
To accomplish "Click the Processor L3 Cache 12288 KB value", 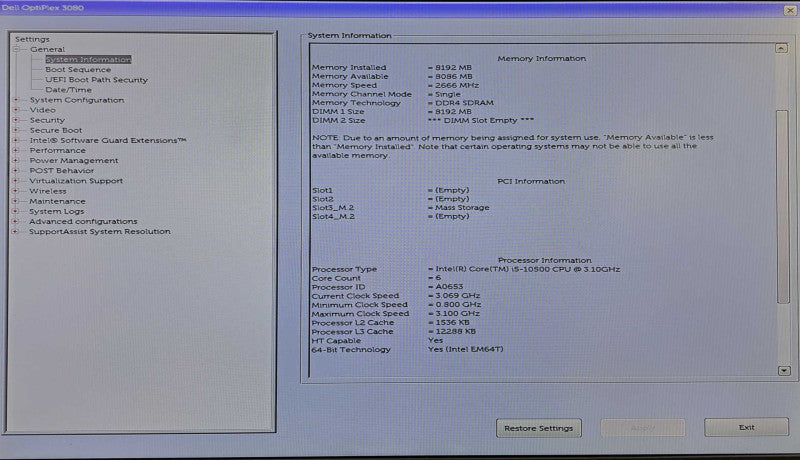I will [x=456, y=331].
